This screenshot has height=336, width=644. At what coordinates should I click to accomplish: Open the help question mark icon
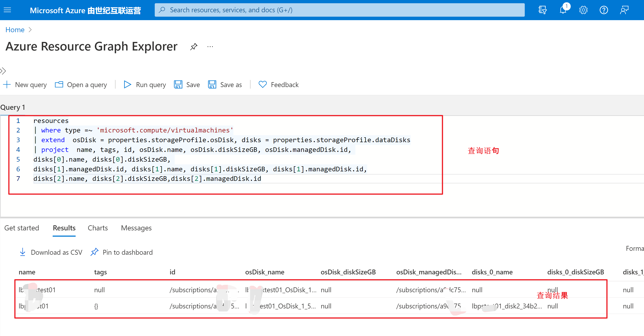tap(603, 10)
